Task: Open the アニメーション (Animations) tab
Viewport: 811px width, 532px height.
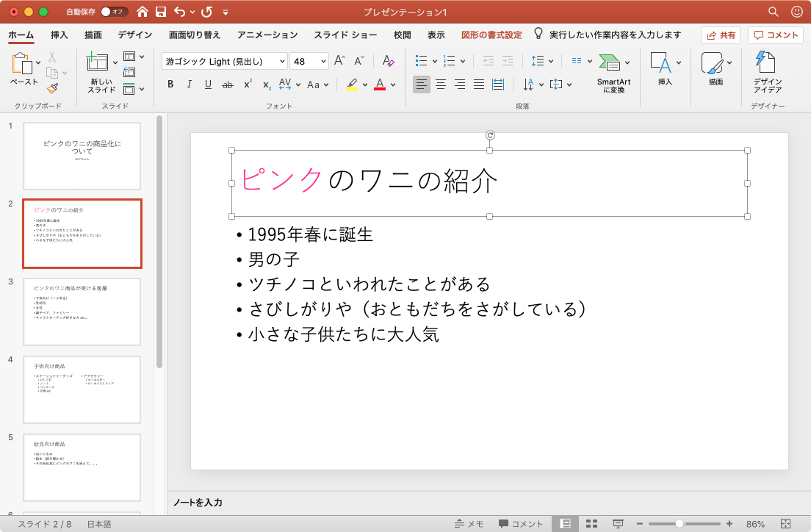Action: (x=267, y=35)
